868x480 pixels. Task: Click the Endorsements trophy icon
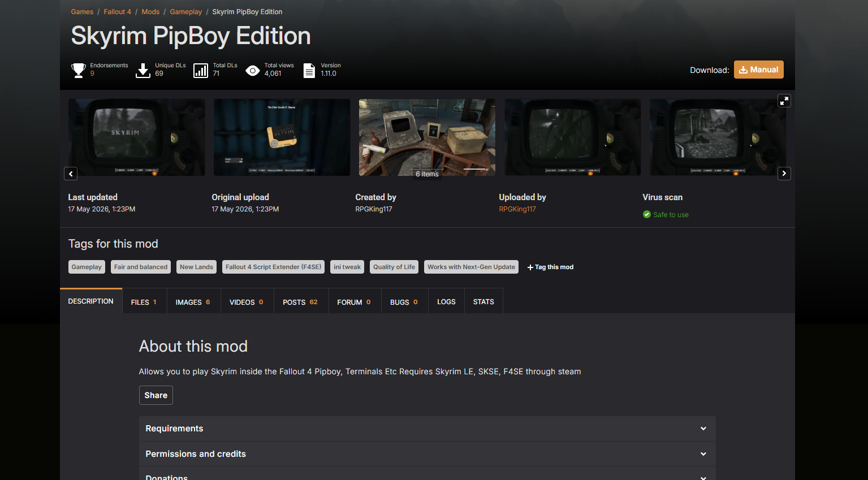79,71
